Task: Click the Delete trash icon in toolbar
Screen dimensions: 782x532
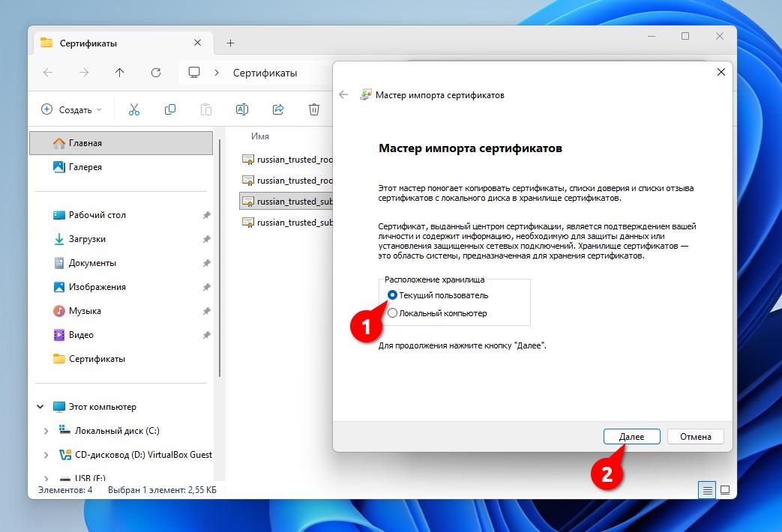Action: [x=313, y=109]
